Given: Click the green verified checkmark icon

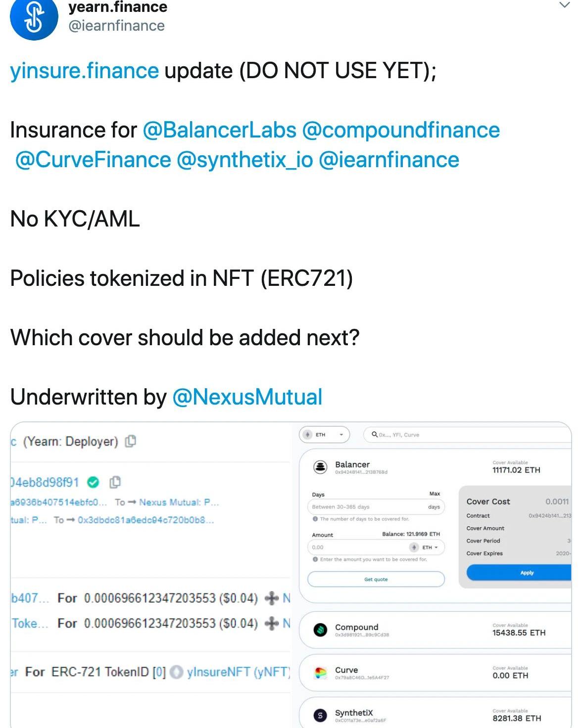Looking at the screenshot, I should [93, 482].
